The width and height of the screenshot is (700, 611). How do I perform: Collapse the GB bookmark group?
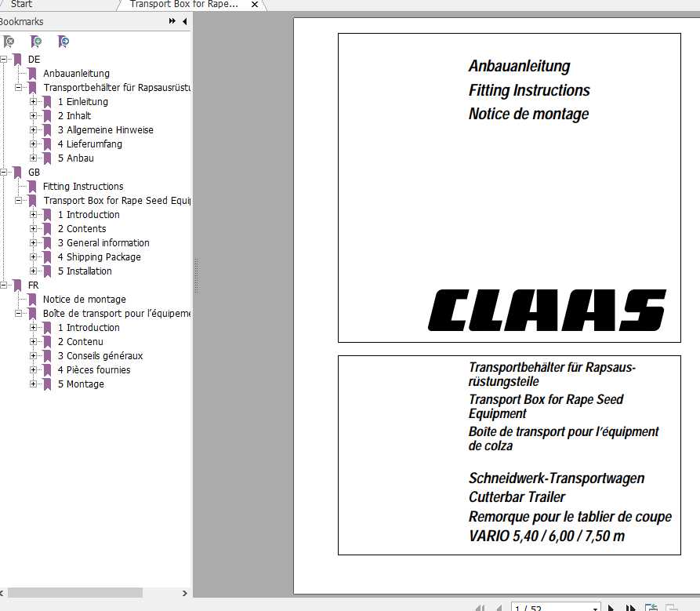tap(4, 172)
